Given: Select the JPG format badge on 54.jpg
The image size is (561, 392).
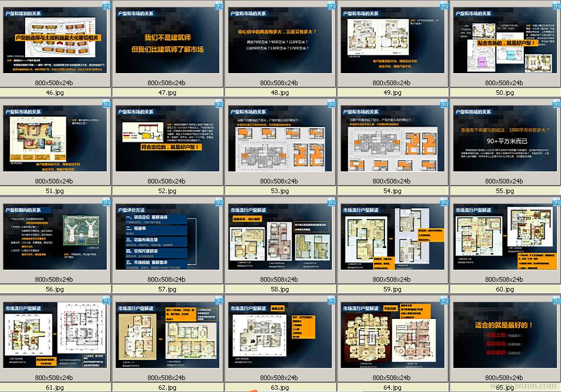Looking at the screenshot, I should pos(444,105).
